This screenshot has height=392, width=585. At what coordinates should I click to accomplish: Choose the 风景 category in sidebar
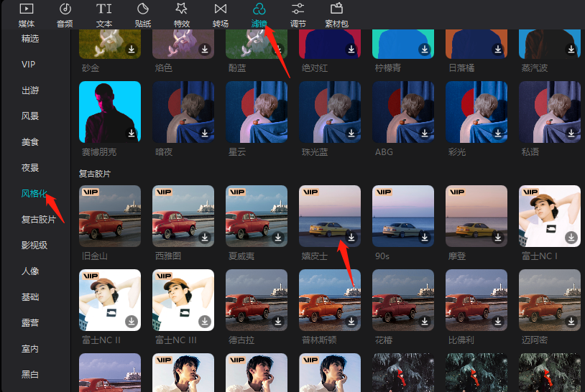pos(30,116)
